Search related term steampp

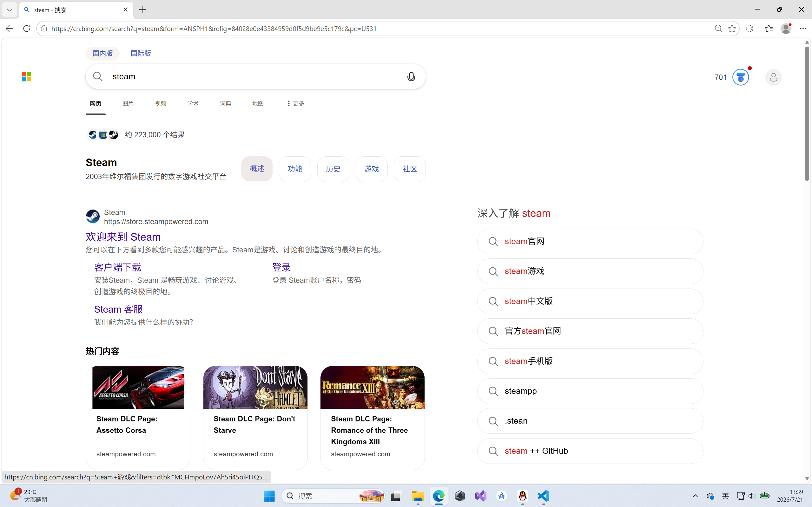coord(590,391)
